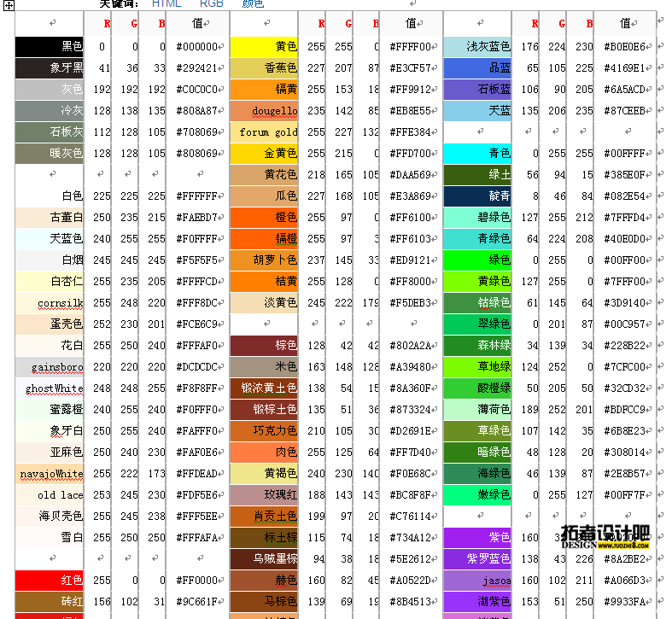Select the 青色 cyan color swatch
The width and height of the screenshot is (672, 619).
[x=477, y=154]
